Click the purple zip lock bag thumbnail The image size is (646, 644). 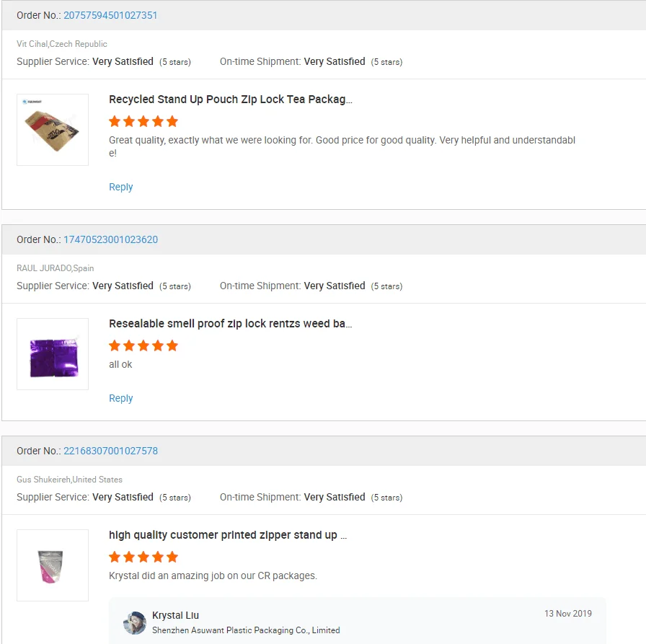pos(53,354)
